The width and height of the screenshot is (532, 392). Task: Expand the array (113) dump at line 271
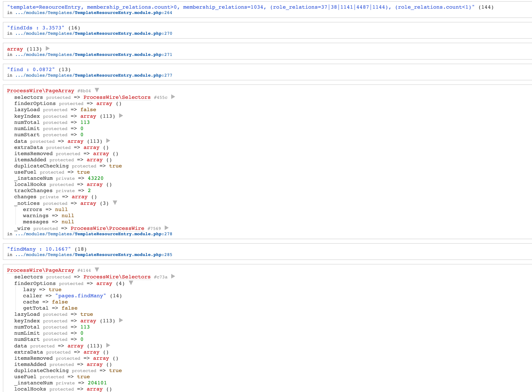48,48
